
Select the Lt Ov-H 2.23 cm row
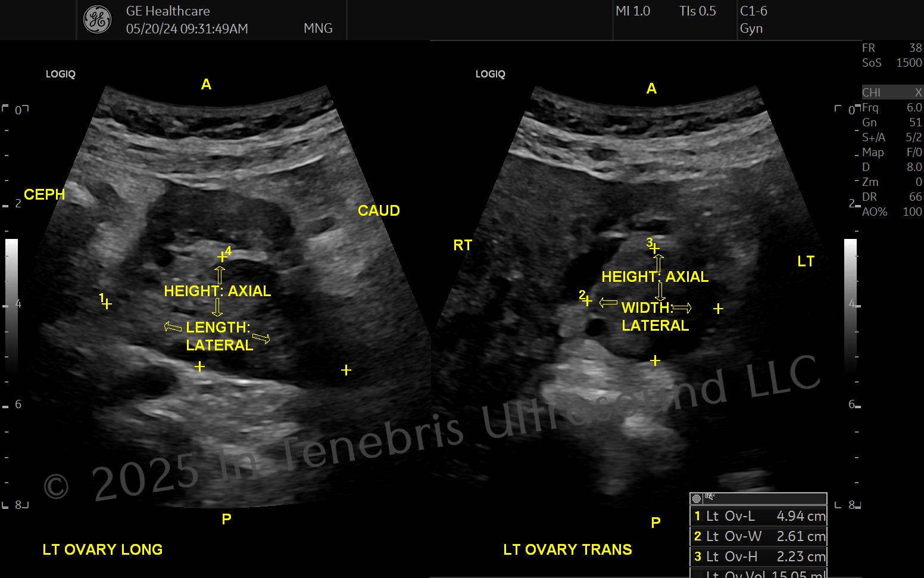pos(758,557)
